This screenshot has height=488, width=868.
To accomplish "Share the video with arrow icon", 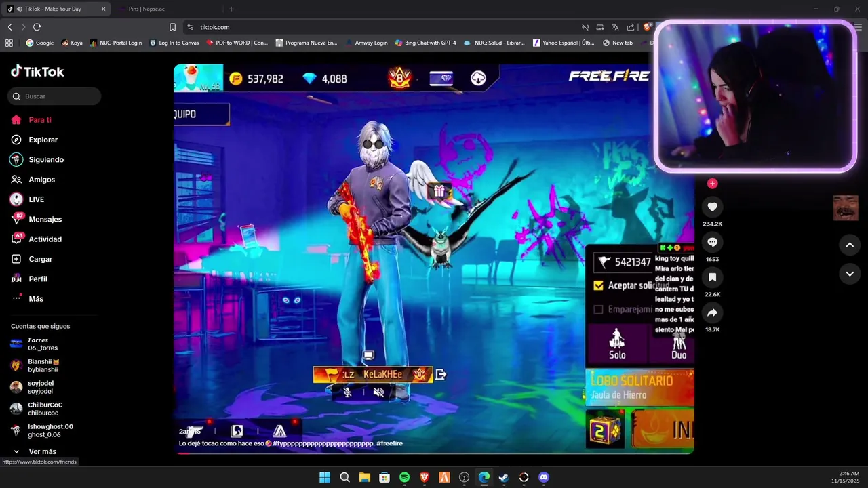I will click(x=712, y=312).
